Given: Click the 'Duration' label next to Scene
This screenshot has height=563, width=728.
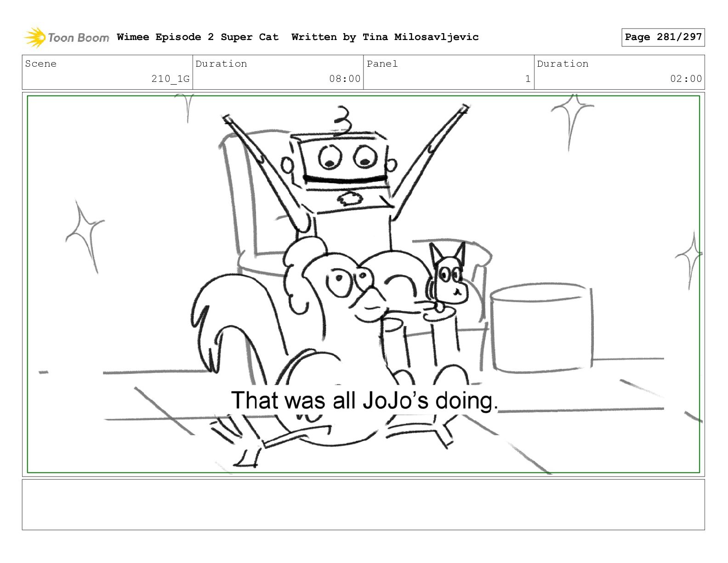Looking at the screenshot, I should tap(221, 64).
